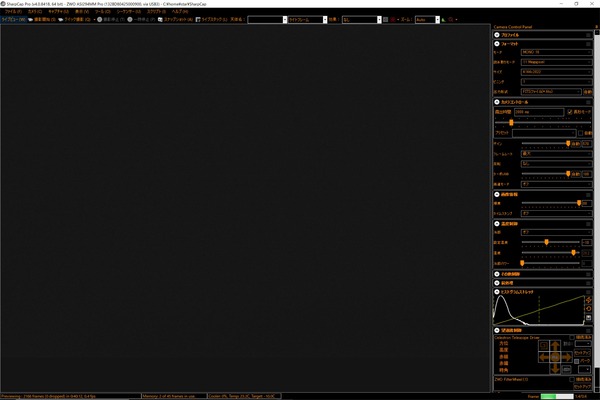This screenshot has width=600, height=400.
Task: Toggle the 自動 button beside Turbo USB slider
Action: 576,174
